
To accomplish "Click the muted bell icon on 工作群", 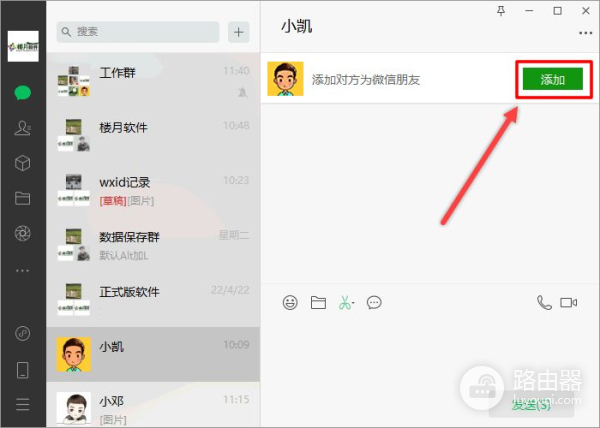I will [243, 92].
